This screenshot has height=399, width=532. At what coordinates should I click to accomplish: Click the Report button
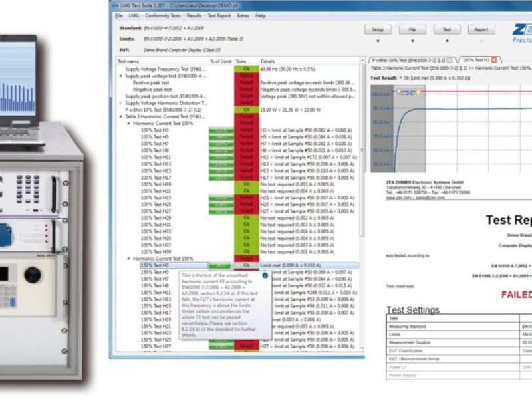(481, 29)
